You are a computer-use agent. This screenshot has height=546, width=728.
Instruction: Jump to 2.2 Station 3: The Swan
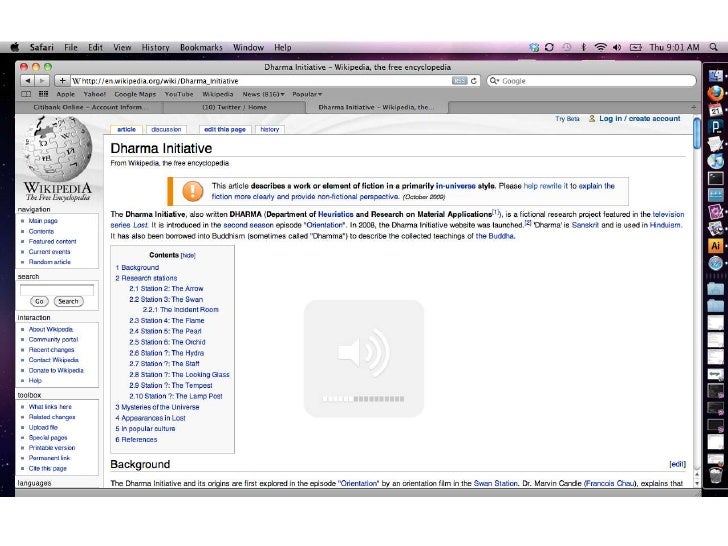point(166,299)
